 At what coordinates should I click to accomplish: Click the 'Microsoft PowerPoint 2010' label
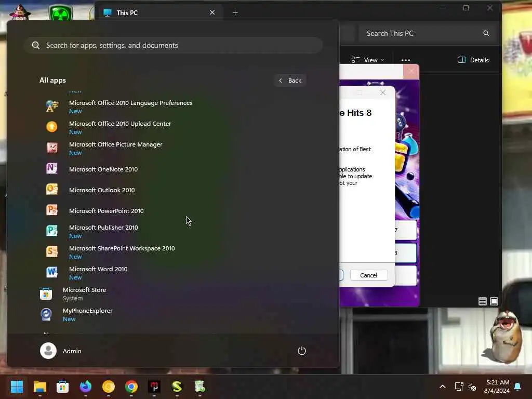tap(106, 211)
